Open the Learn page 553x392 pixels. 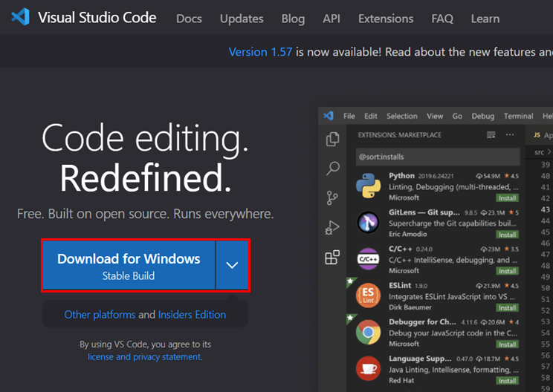(x=485, y=19)
